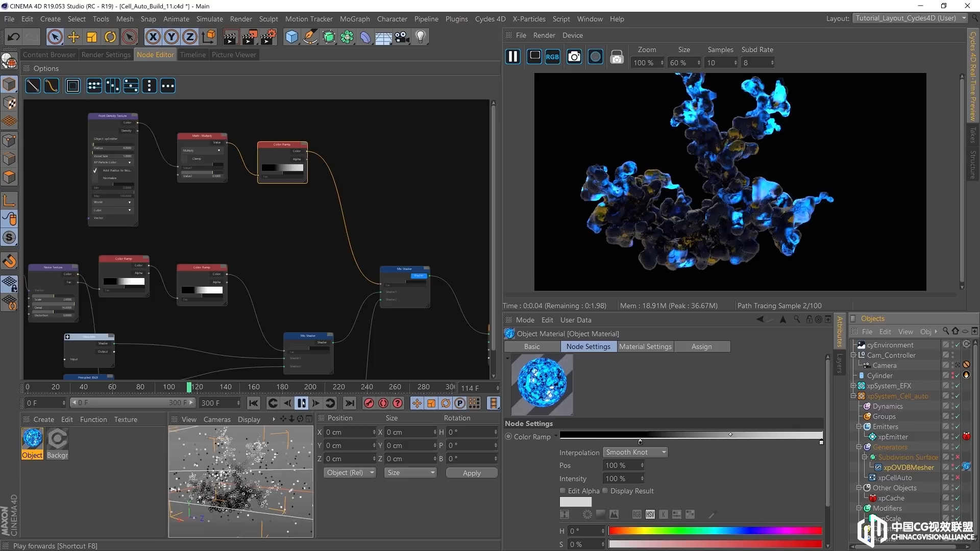Click the lock preview padlock icon

point(617,57)
